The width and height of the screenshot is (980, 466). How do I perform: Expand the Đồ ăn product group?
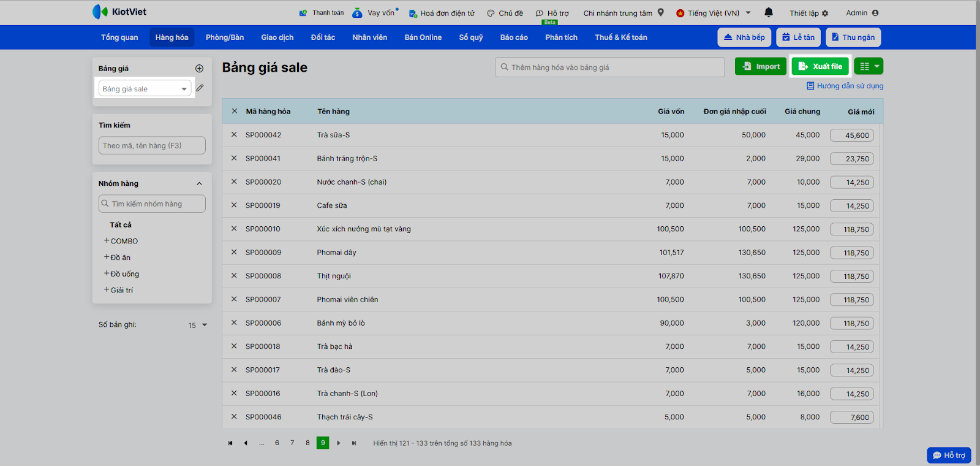click(x=107, y=258)
